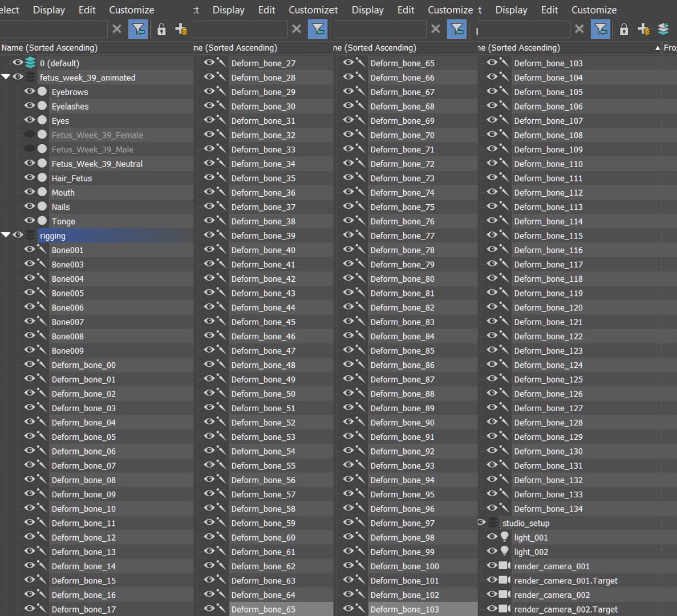677x616 pixels.
Task: Toggle the filter funnel button in the leftmost explorer
Action: (138, 29)
